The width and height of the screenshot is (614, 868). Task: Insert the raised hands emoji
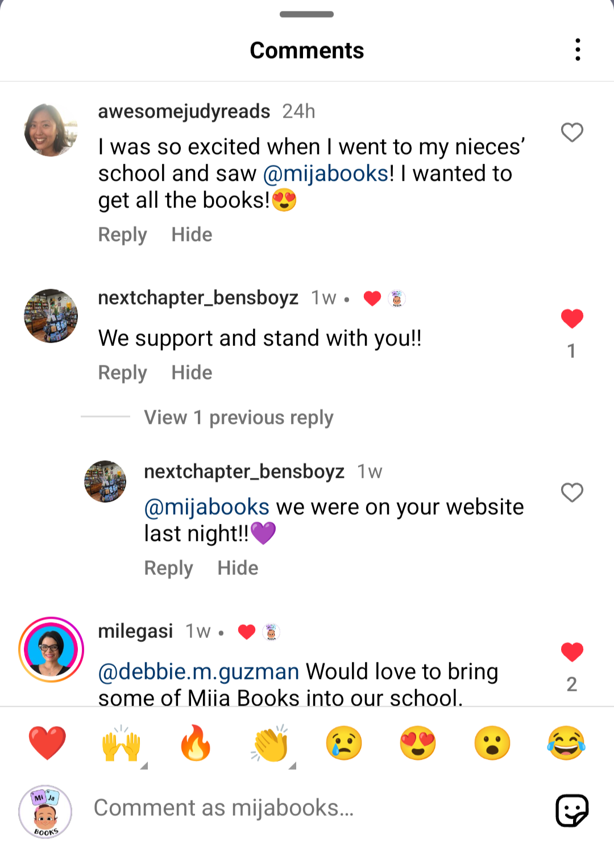click(x=121, y=743)
